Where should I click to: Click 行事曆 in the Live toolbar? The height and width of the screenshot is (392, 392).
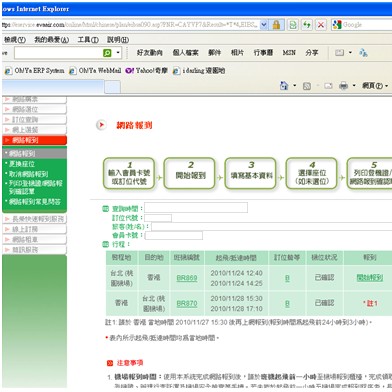tap(263, 52)
